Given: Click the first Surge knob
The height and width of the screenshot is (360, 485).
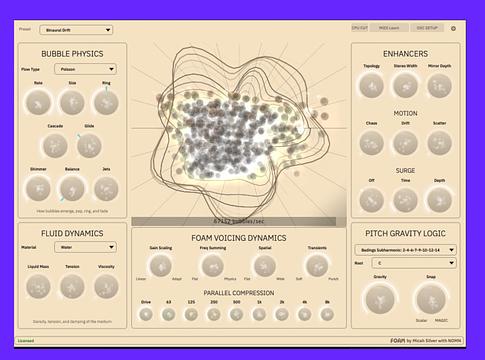Looking at the screenshot, I should [371, 200].
